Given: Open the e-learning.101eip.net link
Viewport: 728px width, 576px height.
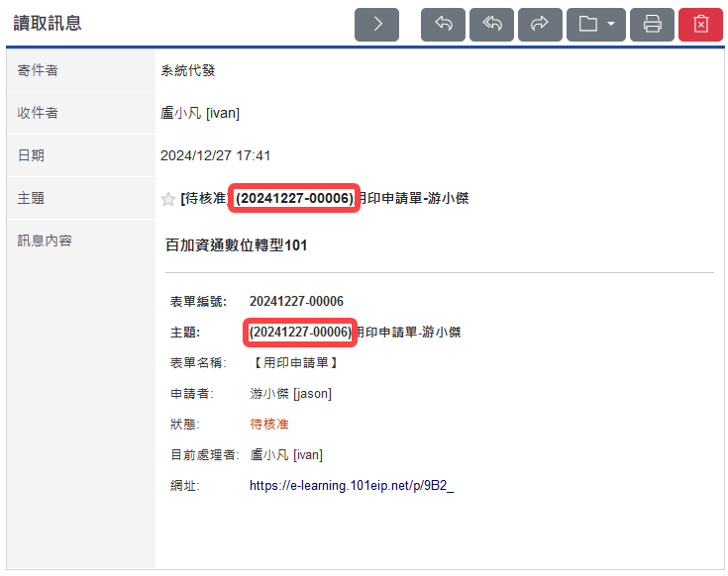Looking at the screenshot, I should tap(352, 486).
